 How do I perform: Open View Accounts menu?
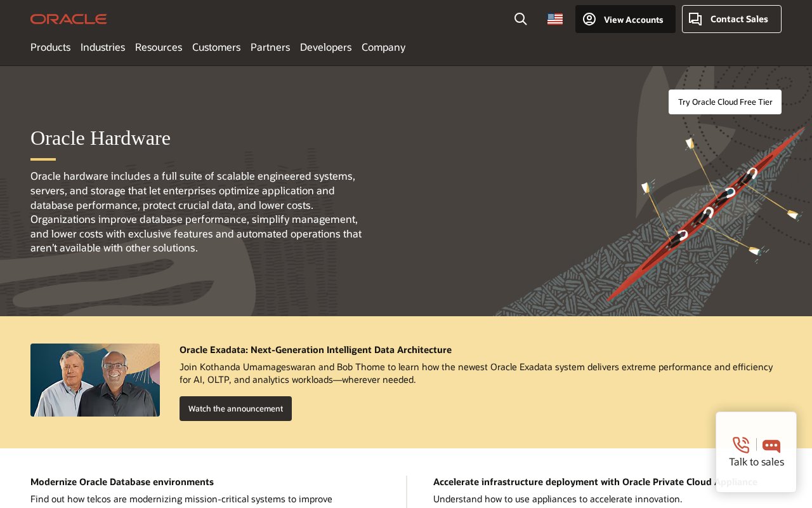pos(625,19)
